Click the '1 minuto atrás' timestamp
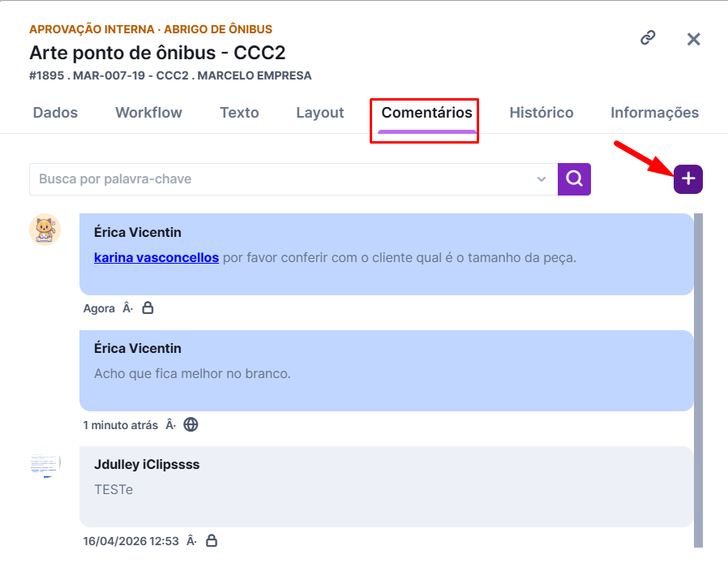Screen dimensions: 728x576 point(120,425)
